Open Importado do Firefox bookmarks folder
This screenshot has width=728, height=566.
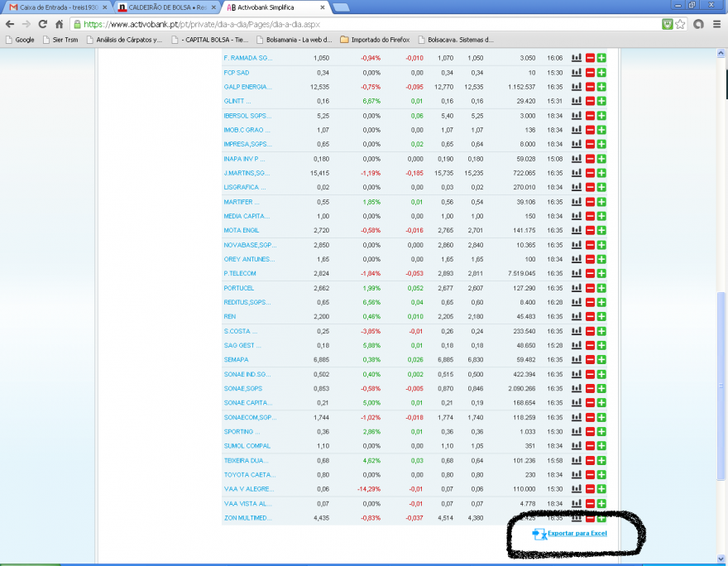point(375,40)
